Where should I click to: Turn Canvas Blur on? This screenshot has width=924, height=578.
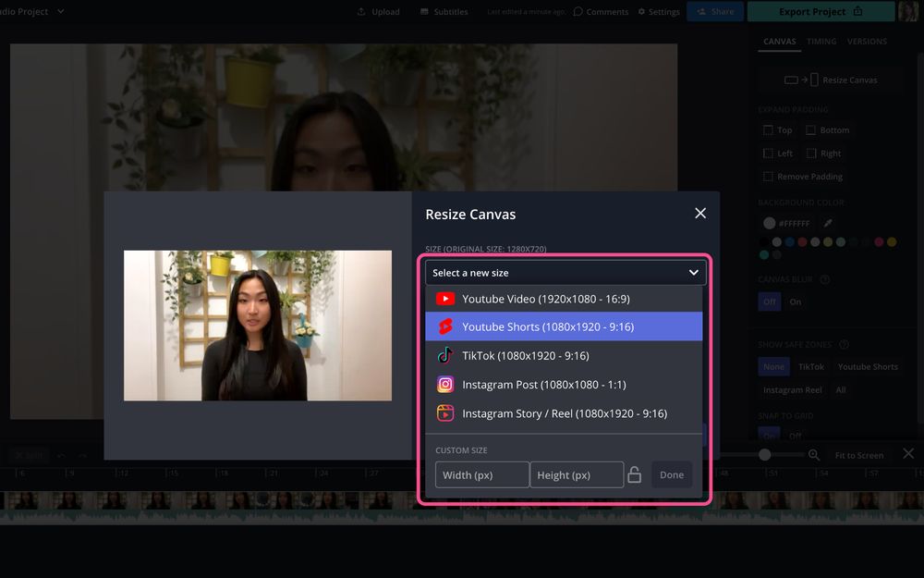coord(795,301)
